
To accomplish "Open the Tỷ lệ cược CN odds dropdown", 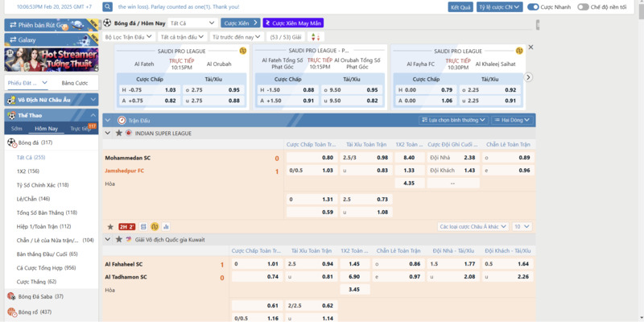I will pos(499,7).
